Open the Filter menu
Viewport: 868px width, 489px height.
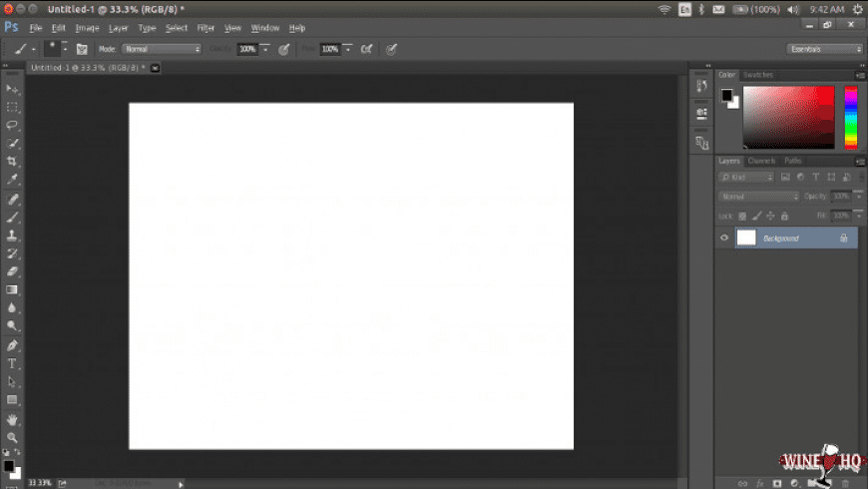pos(206,28)
